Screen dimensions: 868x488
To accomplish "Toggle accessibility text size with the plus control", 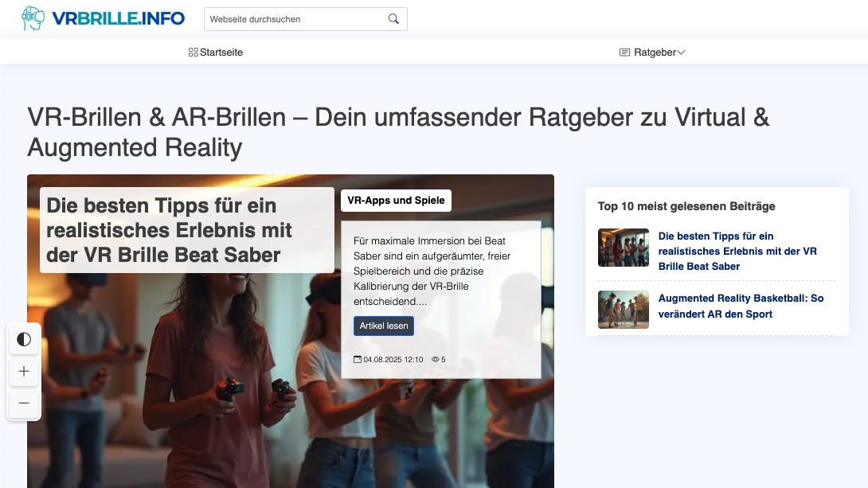I will (x=24, y=371).
